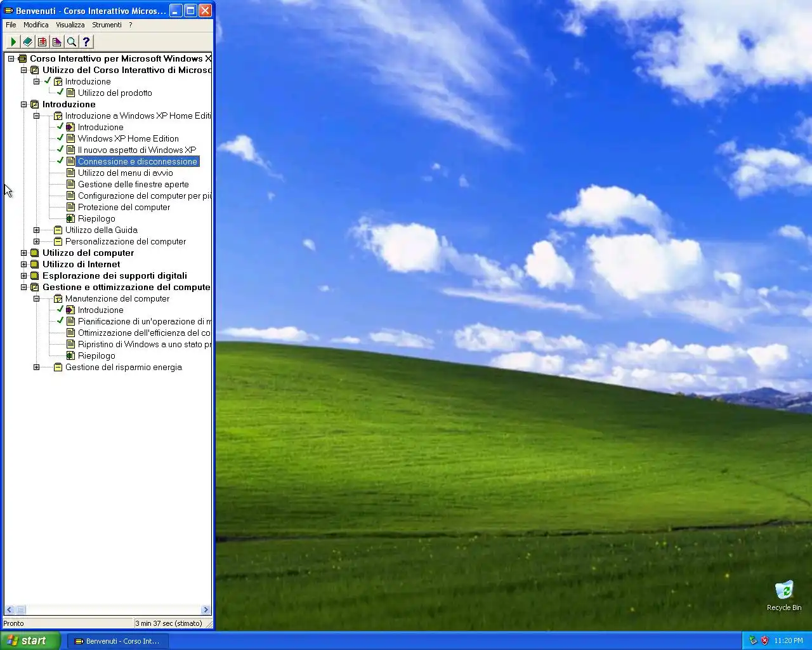Select Riepilogo under Manutenzione del computer
The image size is (812, 650).
point(96,355)
